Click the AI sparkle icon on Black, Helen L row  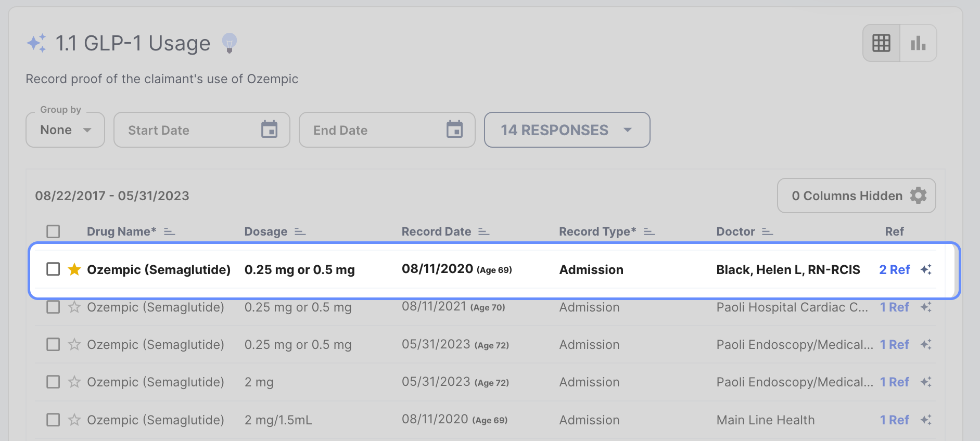tap(926, 269)
